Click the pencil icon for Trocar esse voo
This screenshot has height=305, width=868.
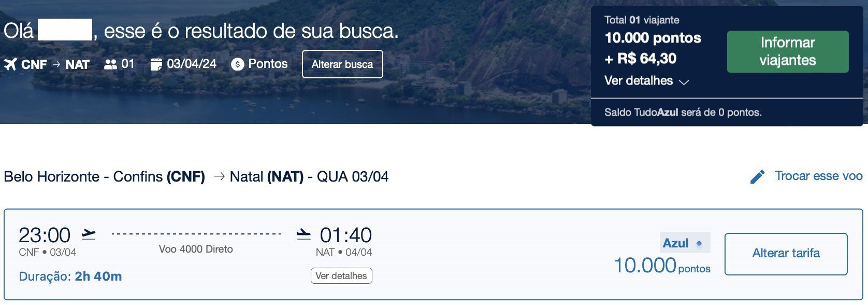757,177
